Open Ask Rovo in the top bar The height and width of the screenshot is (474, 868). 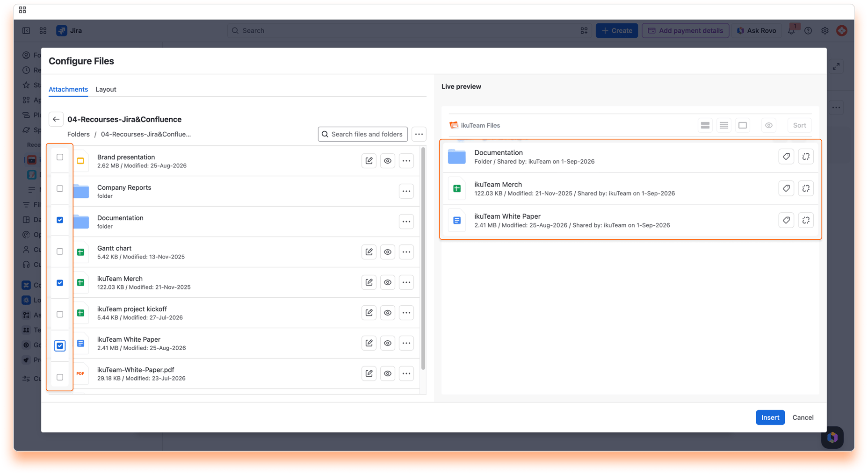(x=756, y=31)
